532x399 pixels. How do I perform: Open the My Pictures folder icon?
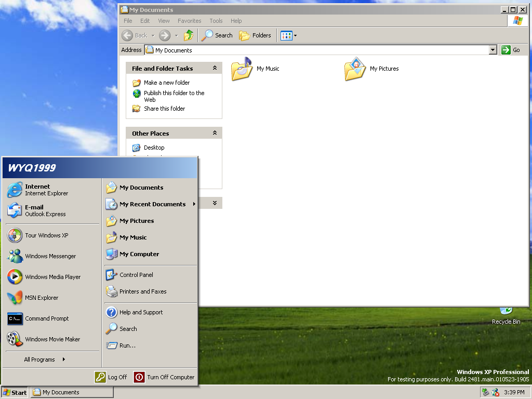click(355, 69)
